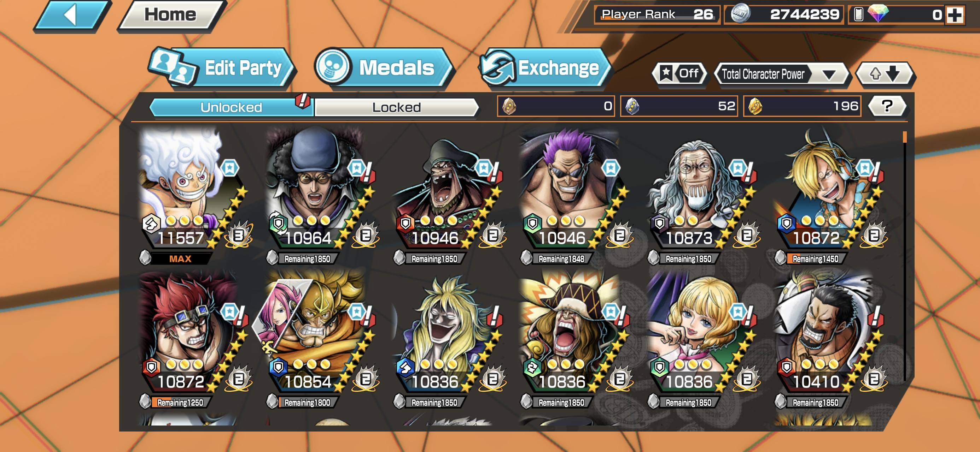This screenshot has width=980, height=452.
Task: Toggle favorite star on 10964 character
Action: coord(356,168)
